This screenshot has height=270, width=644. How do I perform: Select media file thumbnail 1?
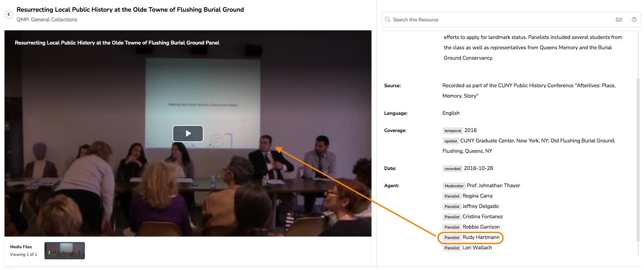pyautogui.click(x=65, y=251)
